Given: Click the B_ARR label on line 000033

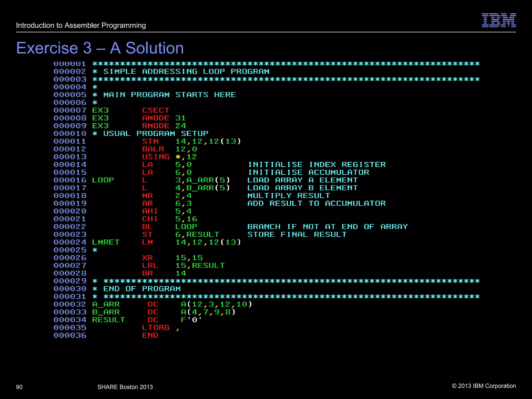Looking at the screenshot, I should (106, 312).
